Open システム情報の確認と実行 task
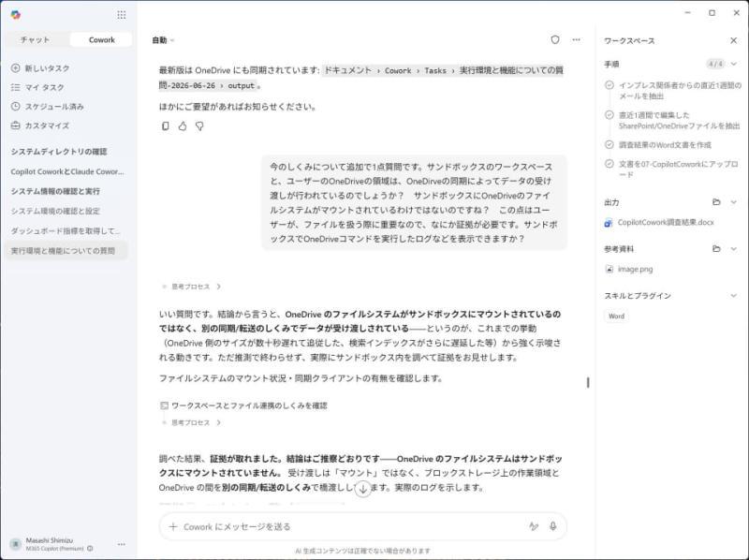Screen dimensions: 749x560 (55, 191)
